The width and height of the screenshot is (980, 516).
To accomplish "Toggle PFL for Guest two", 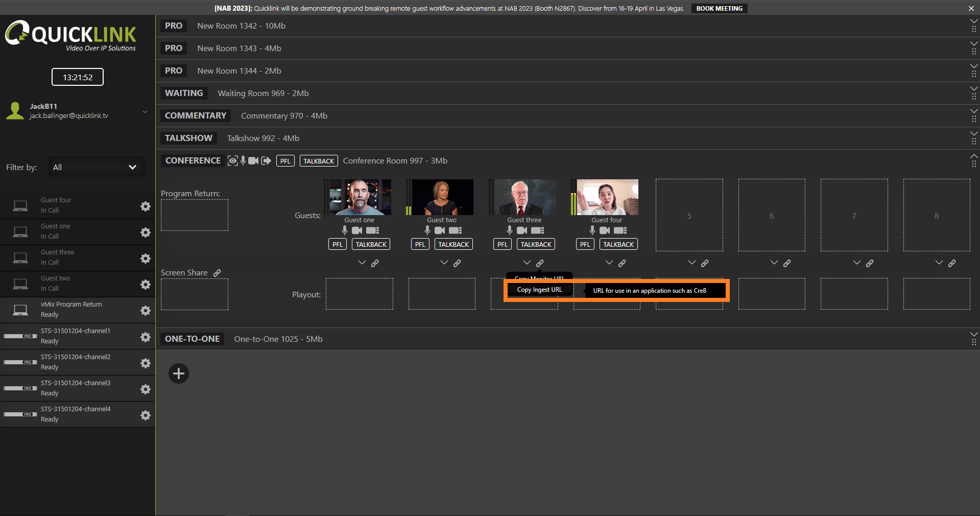I will click(420, 244).
